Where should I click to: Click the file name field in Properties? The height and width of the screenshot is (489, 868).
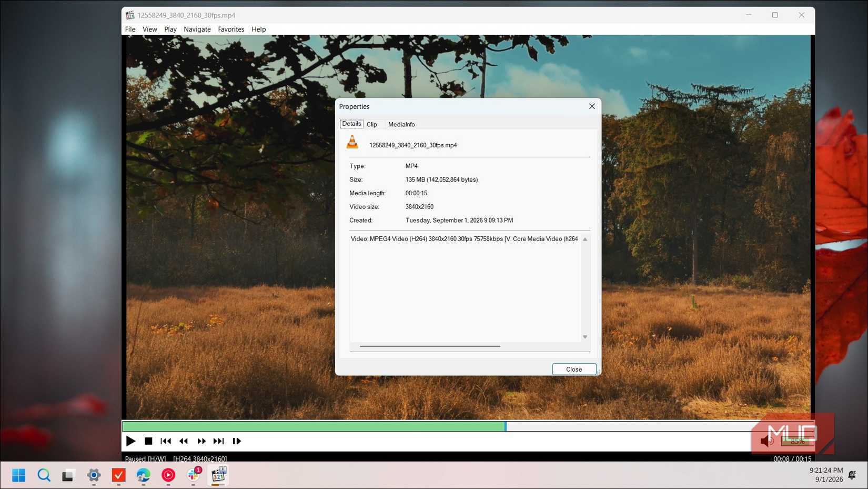click(x=413, y=145)
